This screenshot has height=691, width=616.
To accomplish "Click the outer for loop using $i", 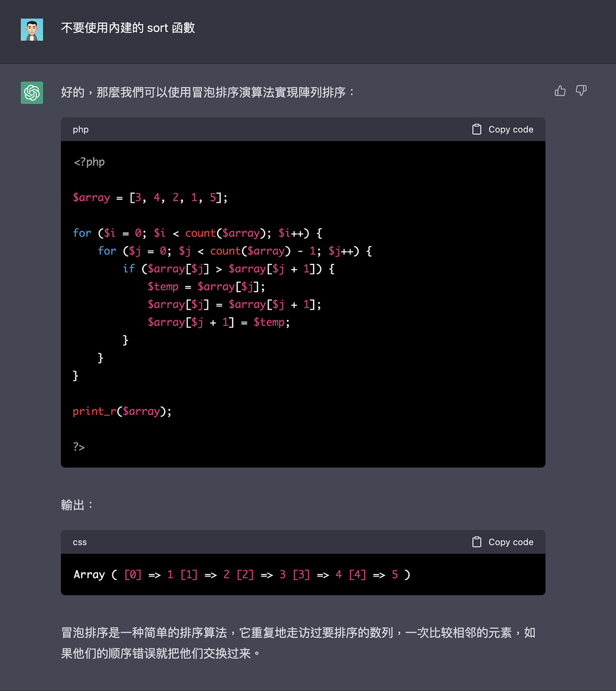I will pyautogui.click(x=198, y=233).
